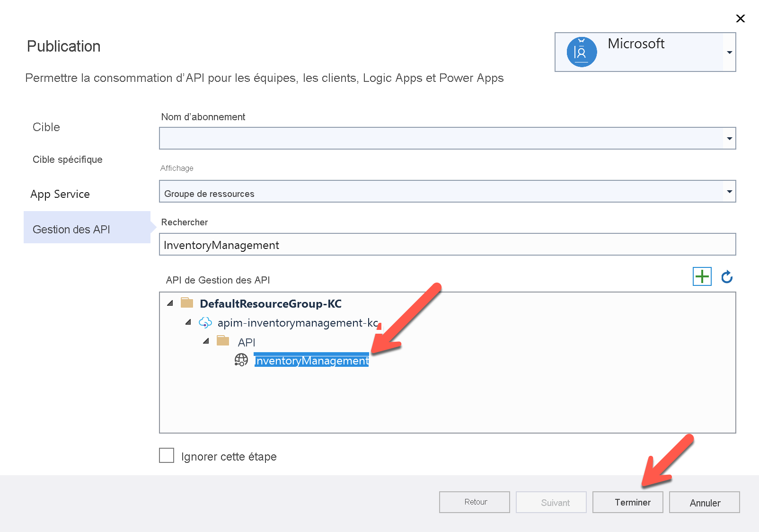Open the Nom d'abonnement dropdown
This screenshot has height=532, width=759.
(x=448, y=138)
